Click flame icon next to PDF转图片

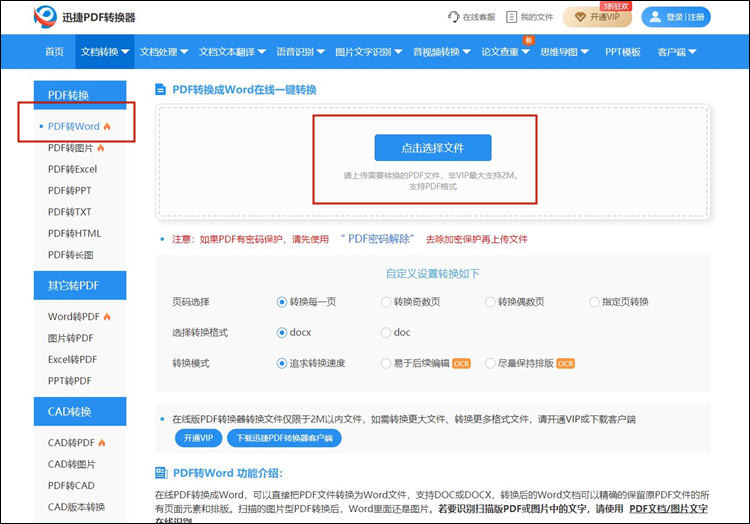(100, 148)
